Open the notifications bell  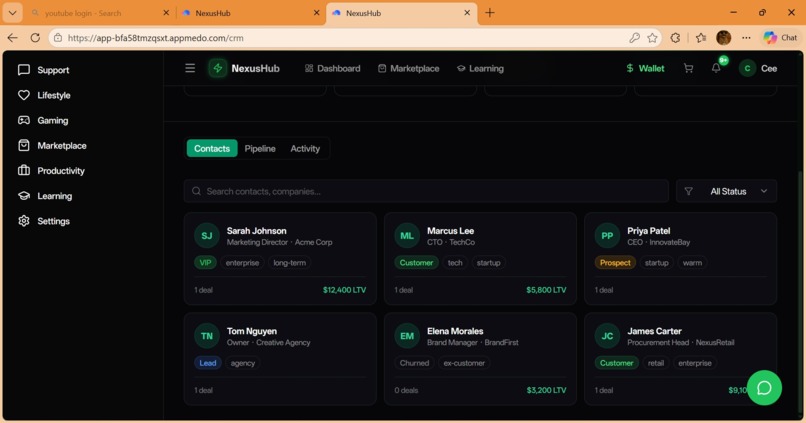coord(716,68)
